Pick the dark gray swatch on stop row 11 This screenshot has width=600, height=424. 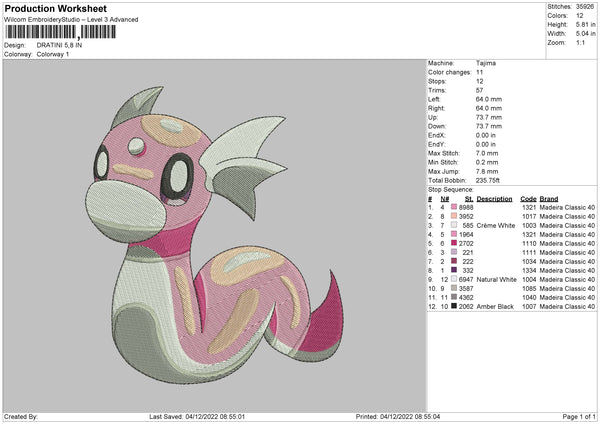pyautogui.click(x=454, y=297)
